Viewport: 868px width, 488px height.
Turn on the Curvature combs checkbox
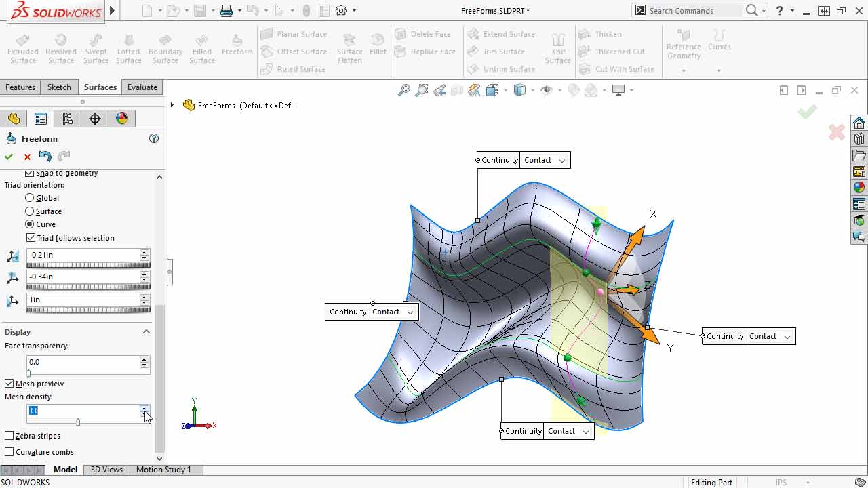(9, 452)
